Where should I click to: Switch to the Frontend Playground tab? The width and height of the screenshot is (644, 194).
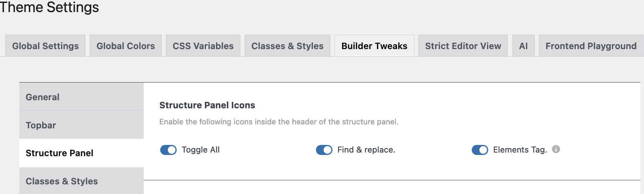[591, 45]
